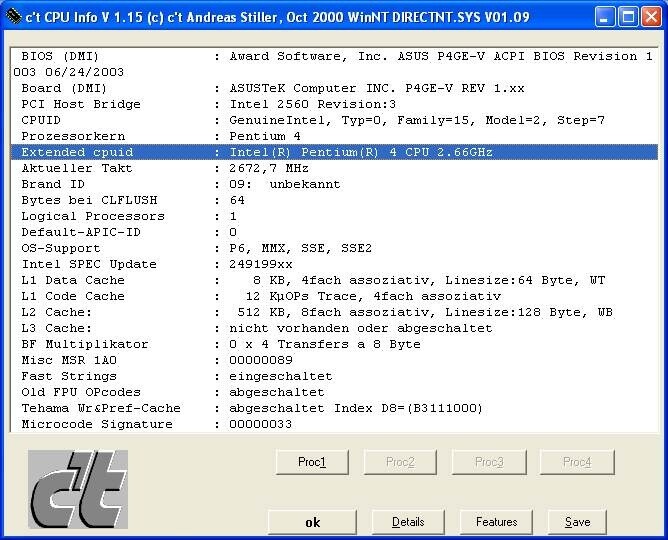Select the PCI Host Bridge row

tap(334, 104)
